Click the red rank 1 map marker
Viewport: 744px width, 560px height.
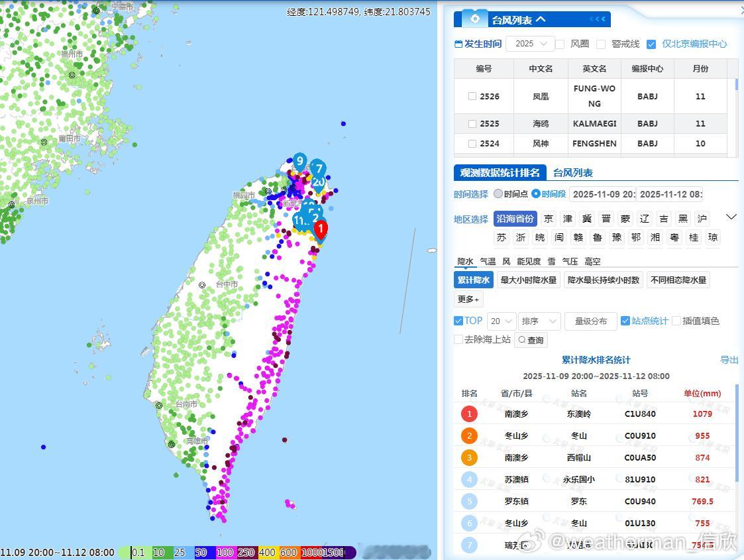pyautogui.click(x=321, y=230)
